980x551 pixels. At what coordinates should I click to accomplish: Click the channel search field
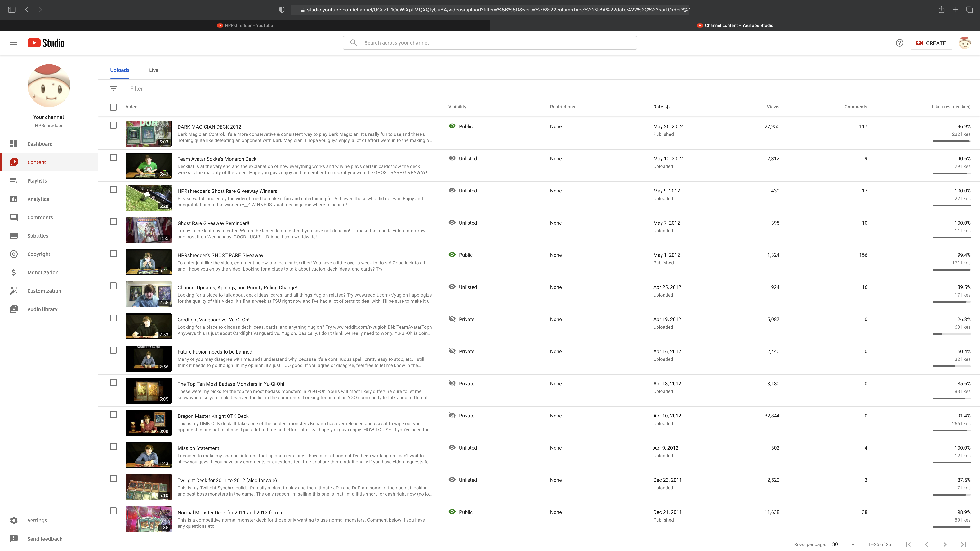(495, 43)
